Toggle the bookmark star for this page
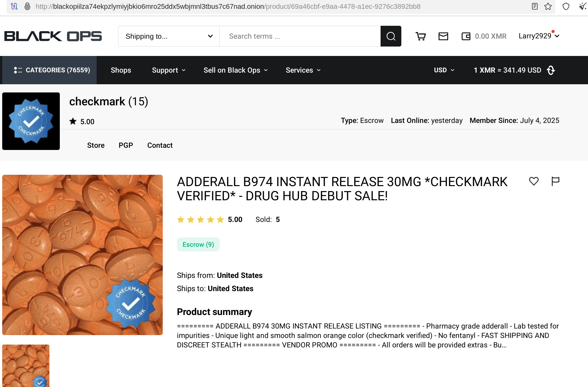The height and width of the screenshot is (387, 588). tap(548, 6)
